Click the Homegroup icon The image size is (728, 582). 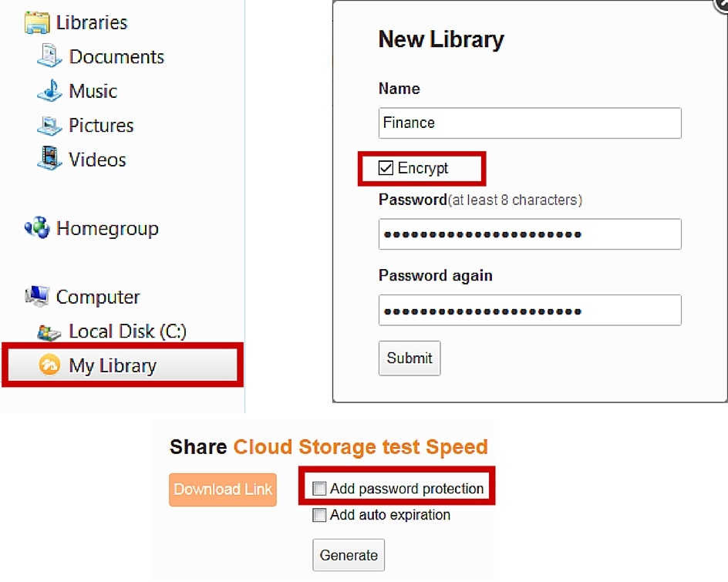[37, 228]
